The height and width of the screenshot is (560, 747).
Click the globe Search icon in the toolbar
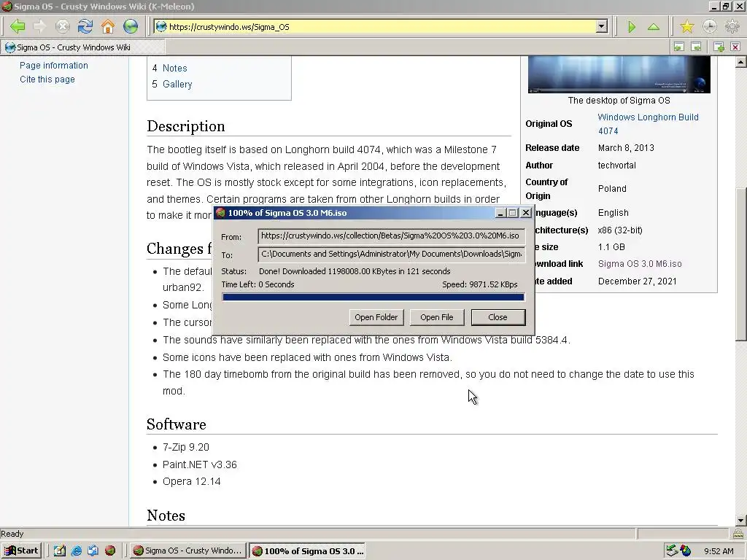(x=131, y=27)
